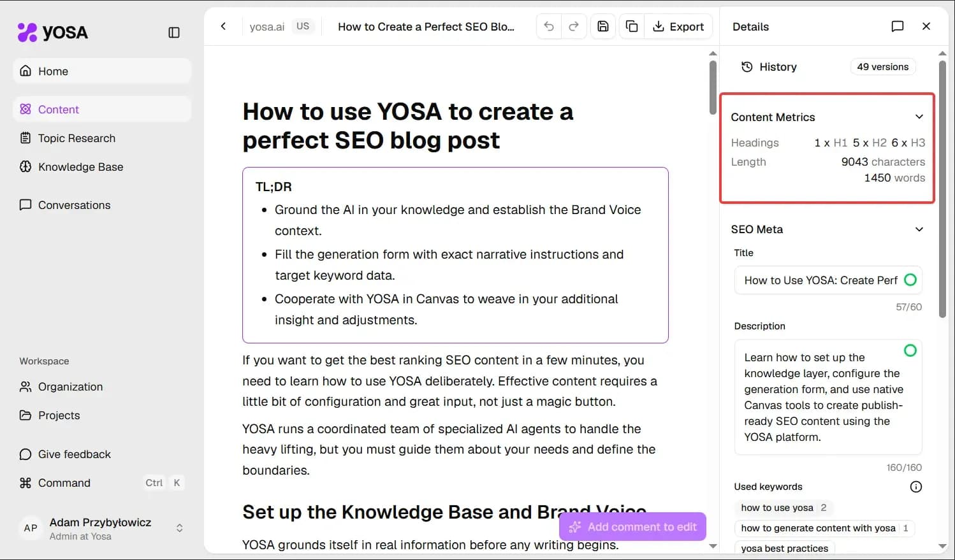955x560 pixels.
Task: Go back with the left chevron
Action: 223,26
